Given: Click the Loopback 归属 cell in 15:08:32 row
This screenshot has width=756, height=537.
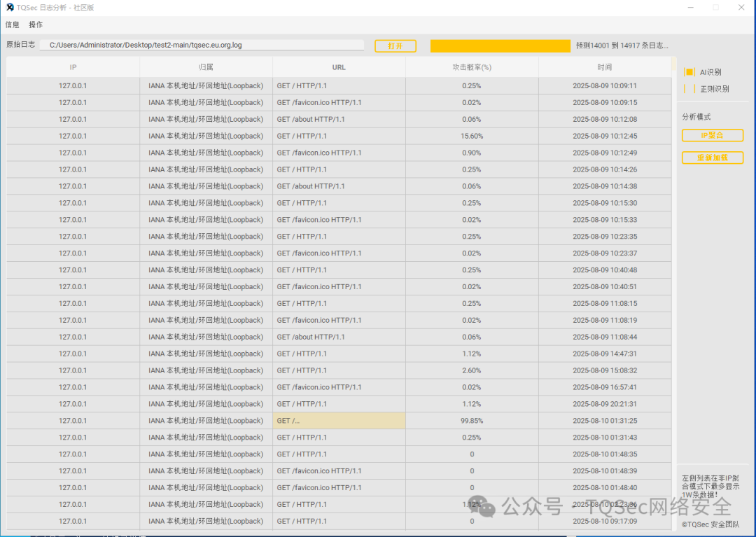Looking at the screenshot, I should click(x=206, y=370).
